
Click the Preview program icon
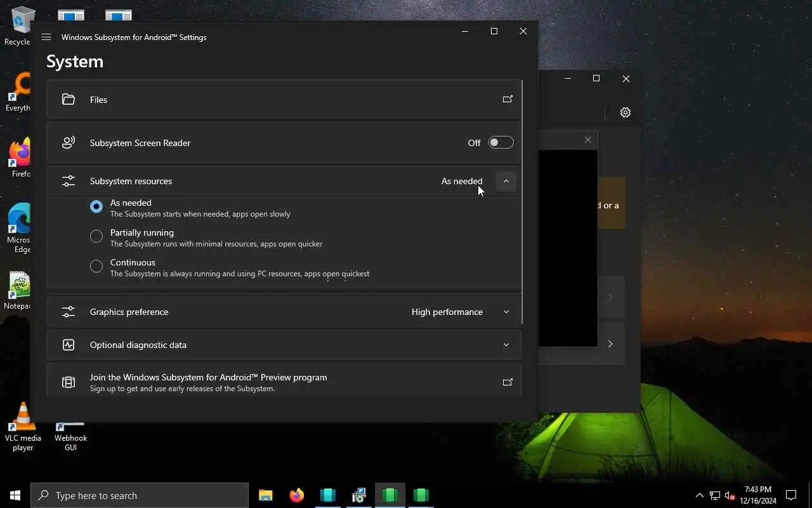[69, 382]
